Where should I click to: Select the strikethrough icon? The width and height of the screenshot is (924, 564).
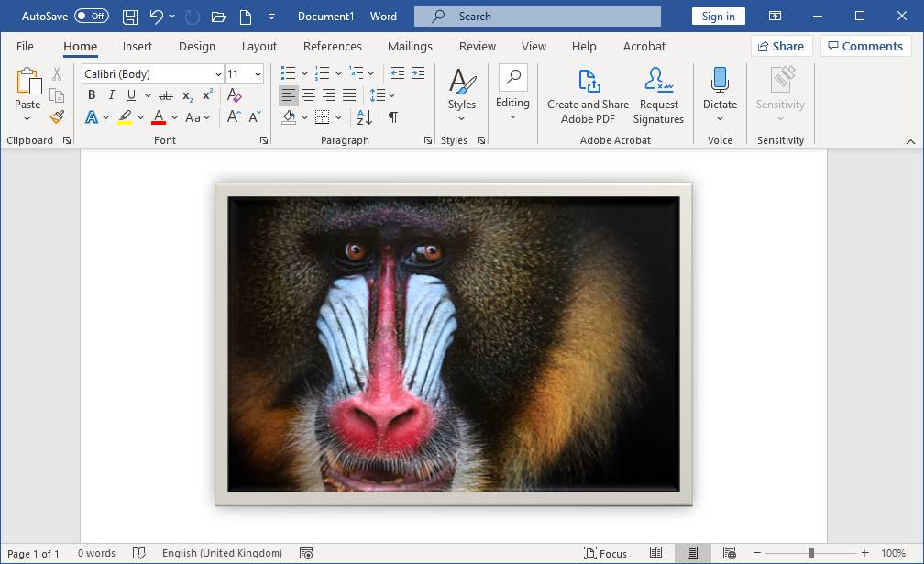tap(166, 94)
